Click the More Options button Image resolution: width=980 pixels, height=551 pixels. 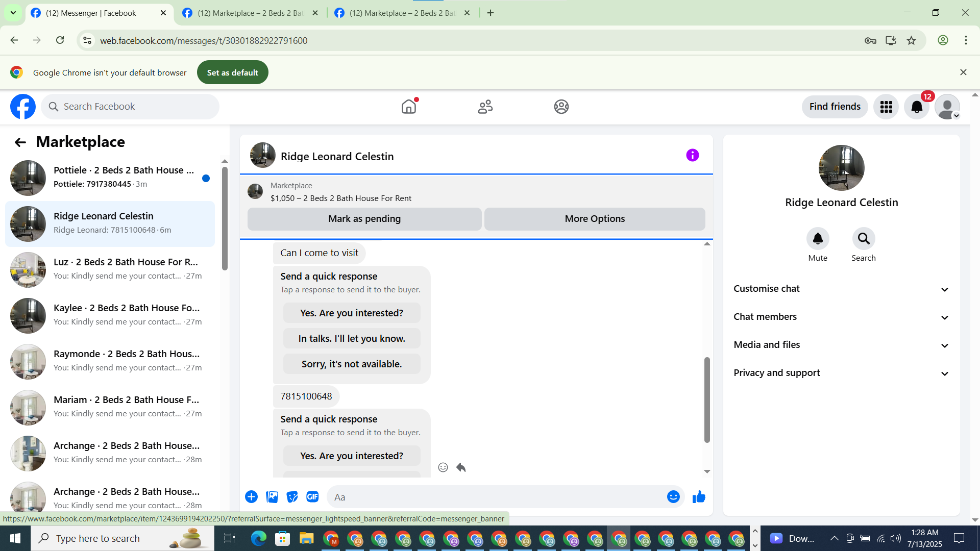(595, 219)
